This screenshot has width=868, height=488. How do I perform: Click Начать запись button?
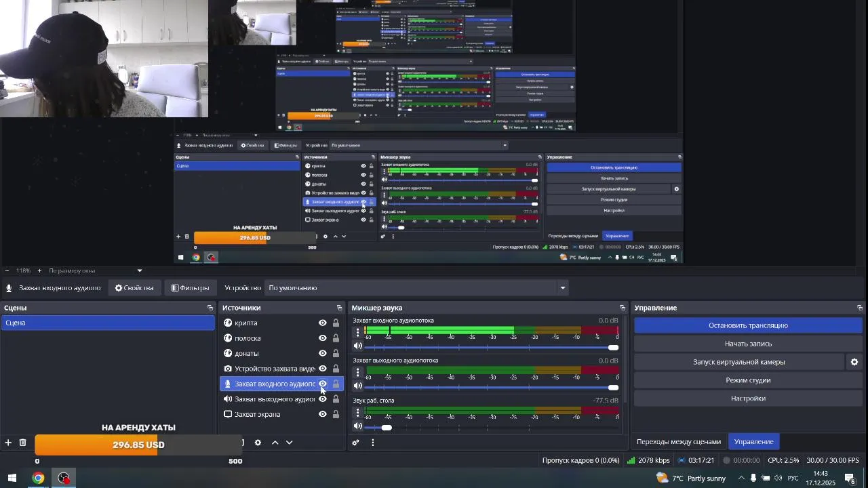tap(748, 344)
